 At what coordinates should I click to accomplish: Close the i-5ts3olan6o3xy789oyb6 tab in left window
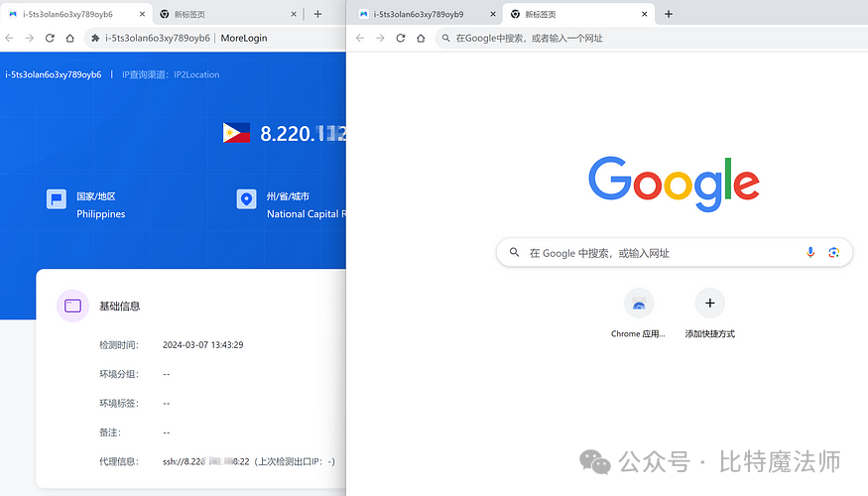[142, 15]
